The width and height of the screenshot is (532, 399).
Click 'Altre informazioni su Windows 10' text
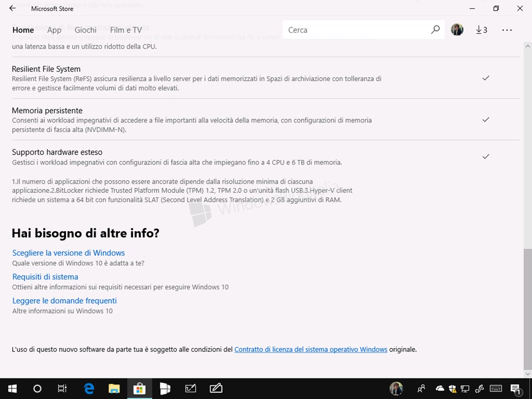coord(63,311)
